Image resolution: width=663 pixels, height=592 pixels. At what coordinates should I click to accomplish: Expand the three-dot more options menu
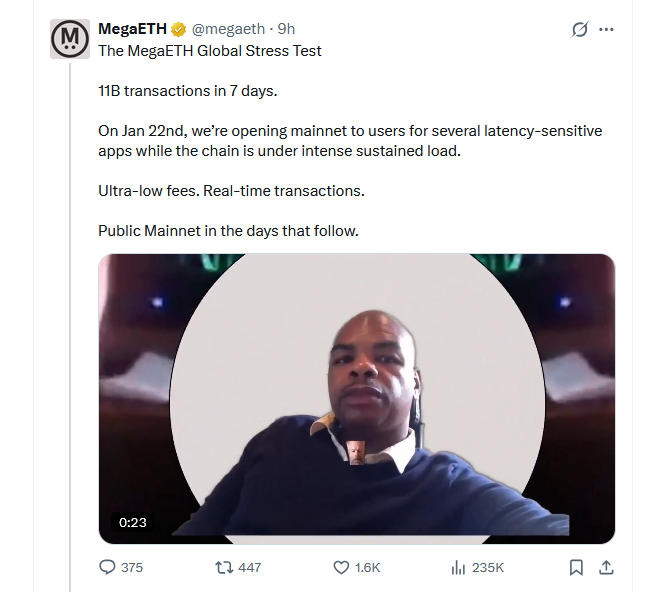[x=606, y=29]
